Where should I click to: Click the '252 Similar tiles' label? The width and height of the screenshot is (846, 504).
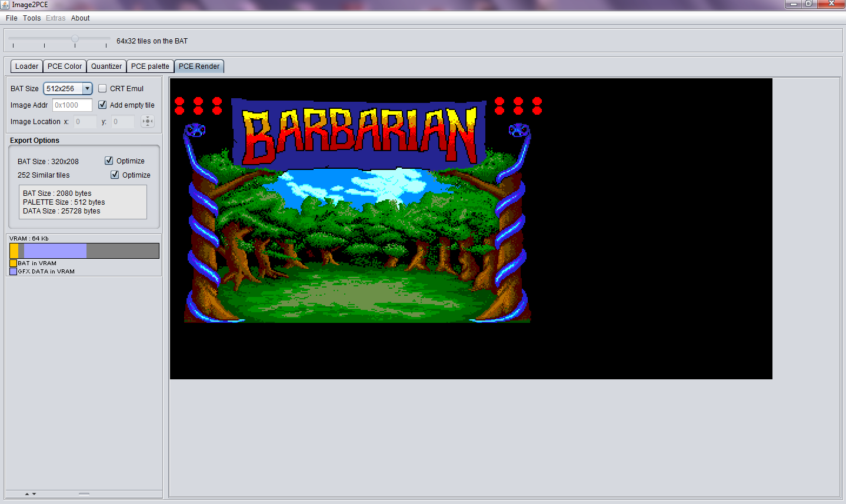click(x=44, y=175)
